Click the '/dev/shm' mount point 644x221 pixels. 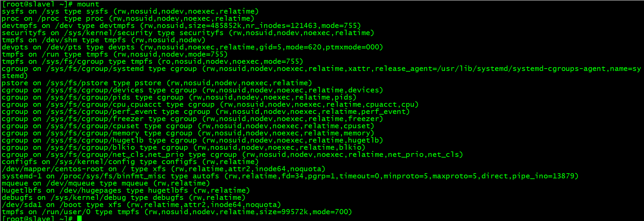pos(59,40)
